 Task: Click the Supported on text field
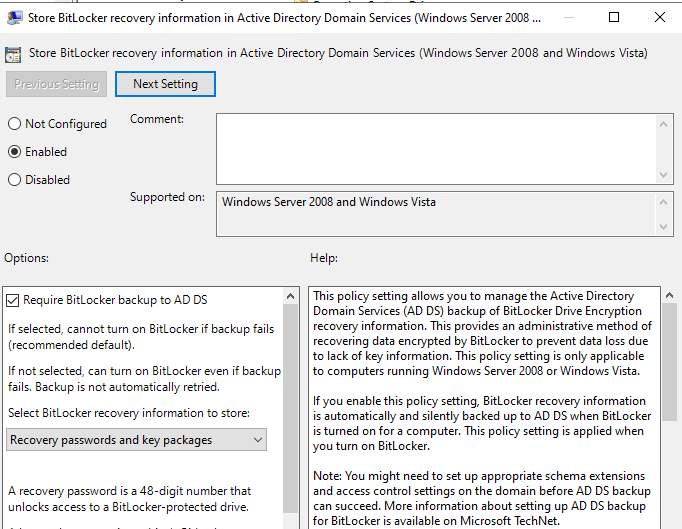[436, 214]
